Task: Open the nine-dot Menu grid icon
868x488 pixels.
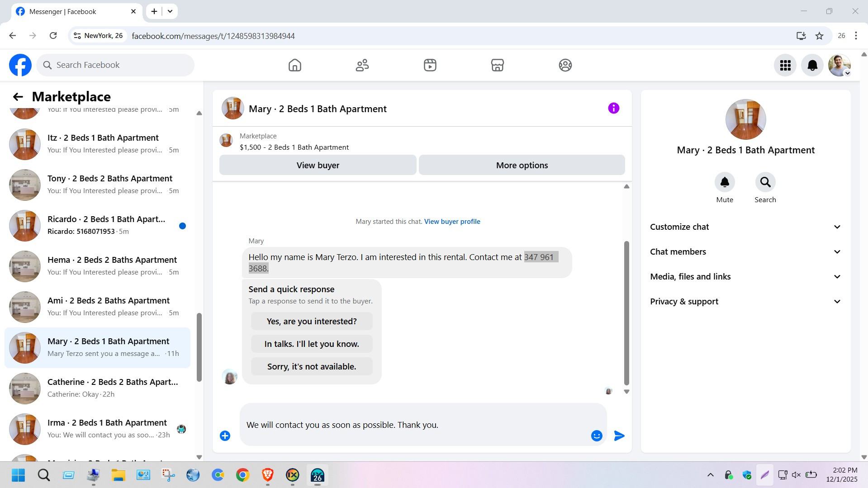Action: tap(785, 65)
